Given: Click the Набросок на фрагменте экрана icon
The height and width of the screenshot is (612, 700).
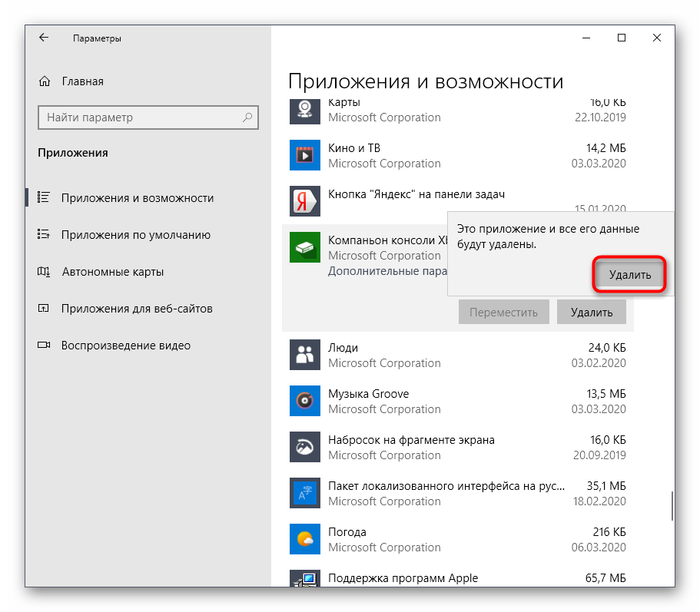Looking at the screenshot, I should coord(304,447).
